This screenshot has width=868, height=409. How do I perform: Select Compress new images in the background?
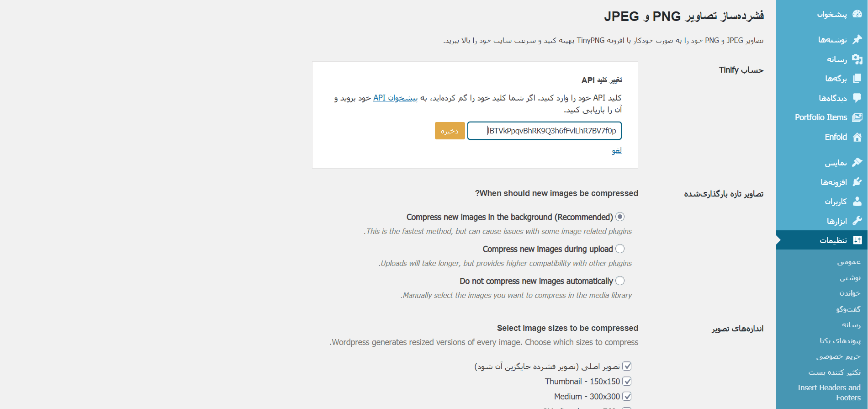tap(620, 217)
